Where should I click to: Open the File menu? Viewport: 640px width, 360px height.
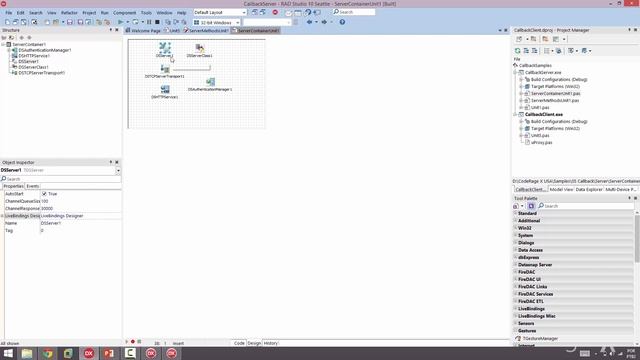click(x=9, y=13)
